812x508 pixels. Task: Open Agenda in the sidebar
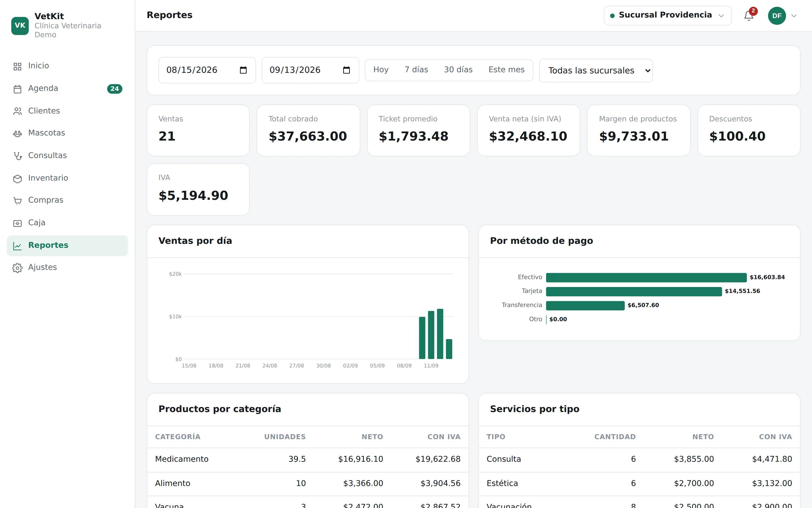[x=67, y=88]
